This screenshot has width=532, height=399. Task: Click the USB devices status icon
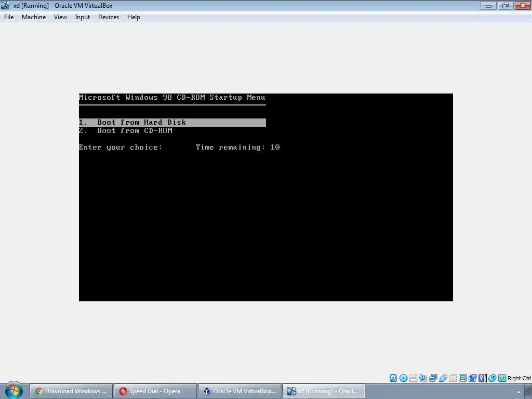pos(443,378)
